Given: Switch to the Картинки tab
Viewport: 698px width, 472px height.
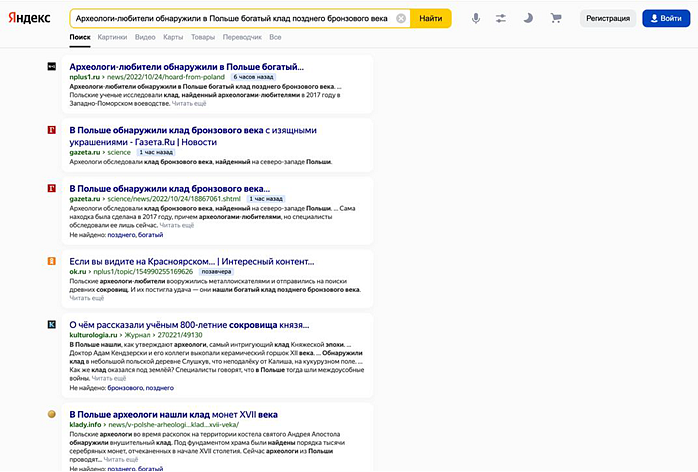Looking at the screenshot, I should point(112,37).
